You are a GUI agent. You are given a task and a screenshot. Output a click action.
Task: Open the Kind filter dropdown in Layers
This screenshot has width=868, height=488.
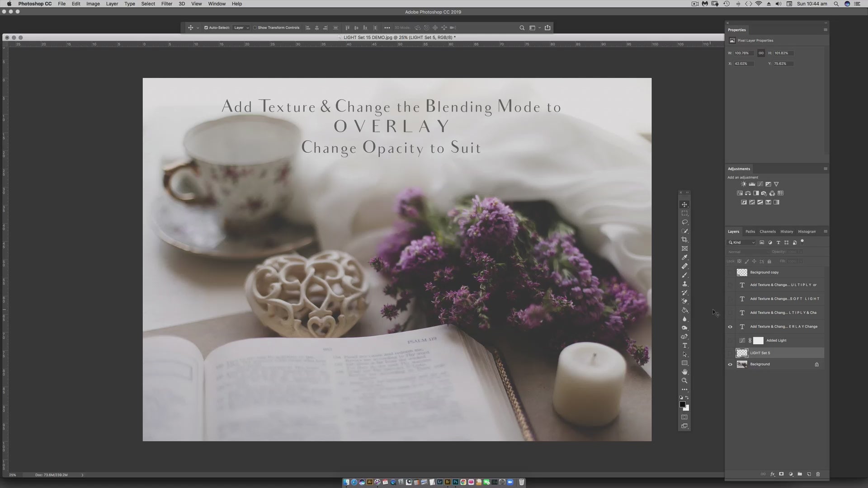tap(741, 243)
